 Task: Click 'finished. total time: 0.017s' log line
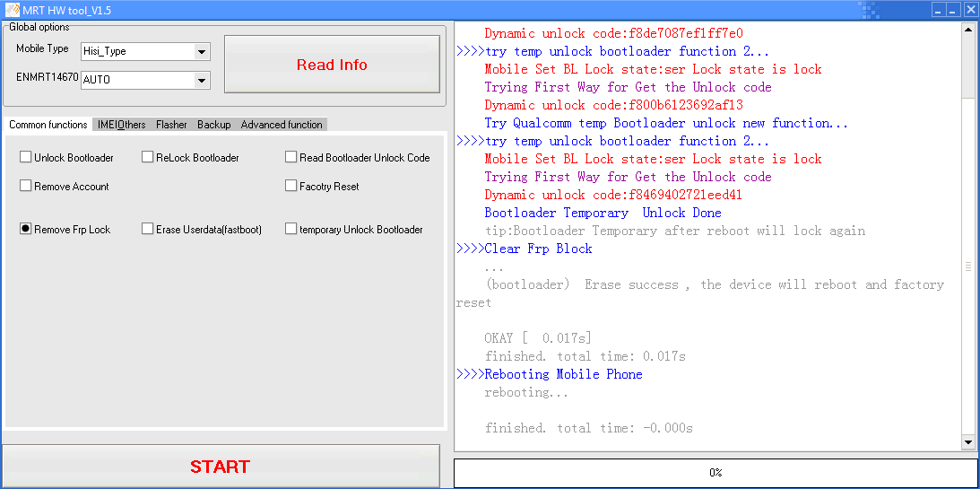click(585, 356)
